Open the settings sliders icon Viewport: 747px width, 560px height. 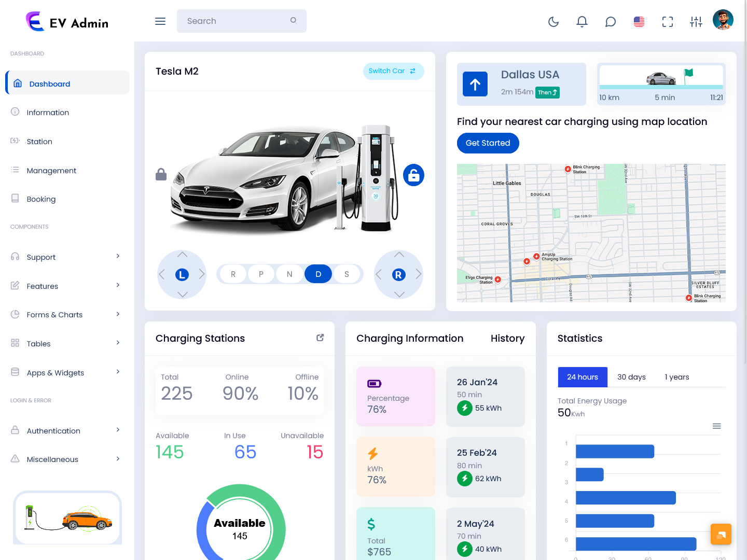point(696,21)
